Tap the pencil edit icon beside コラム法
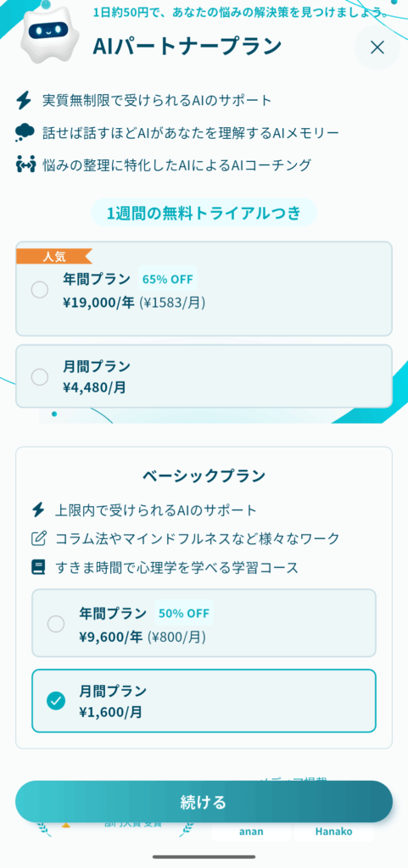 [39, 538]
